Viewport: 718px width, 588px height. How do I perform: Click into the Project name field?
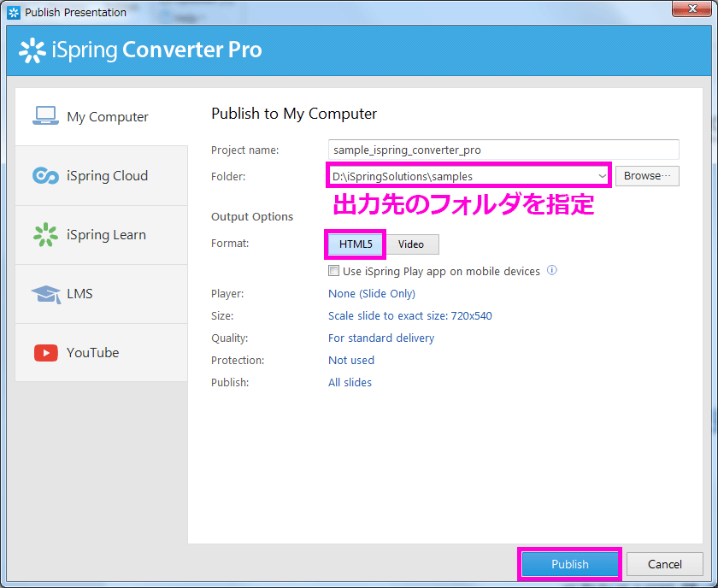(x=503, y=150)
